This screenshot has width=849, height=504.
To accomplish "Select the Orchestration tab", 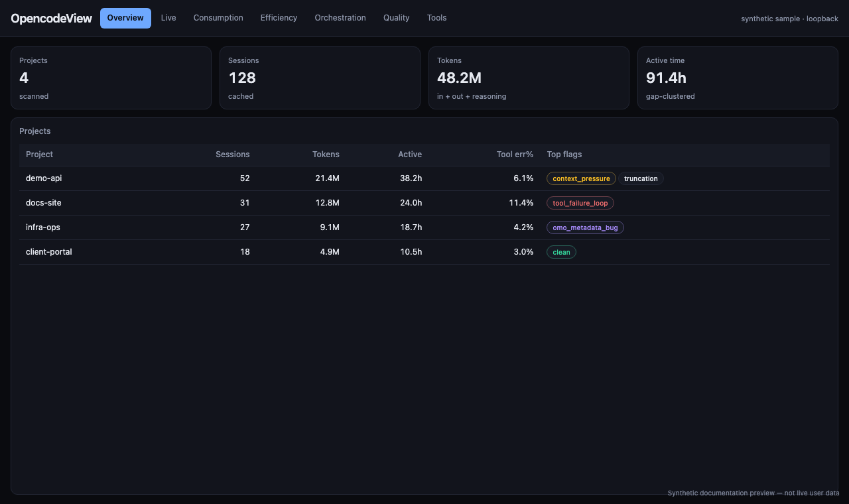I will point(340,18).
